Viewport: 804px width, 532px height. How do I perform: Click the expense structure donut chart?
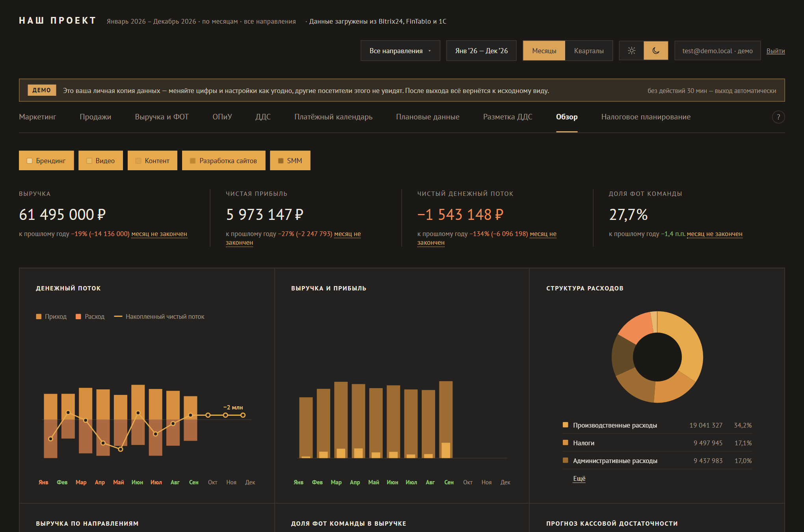point(657,357)
